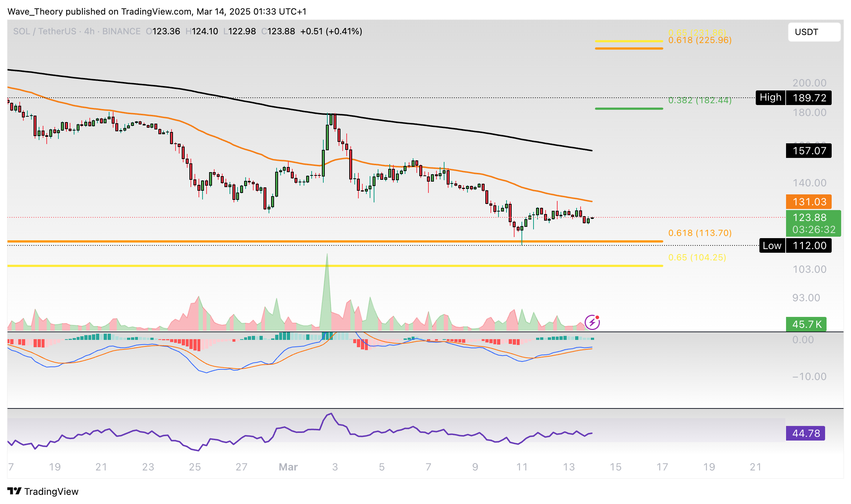The image size is (851, 504).
Task: Click the Mar label on time axis
Action: [x=288, y=467]
